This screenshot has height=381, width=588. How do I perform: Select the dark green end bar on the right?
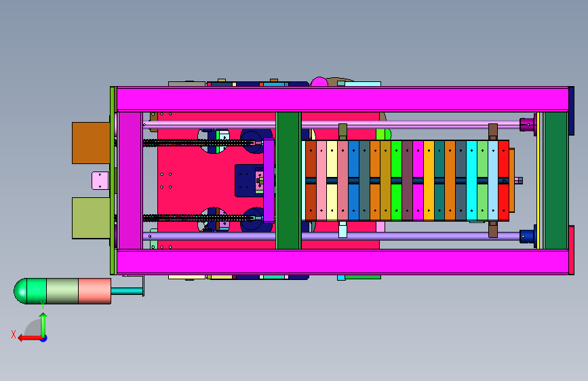coord(556,180)
